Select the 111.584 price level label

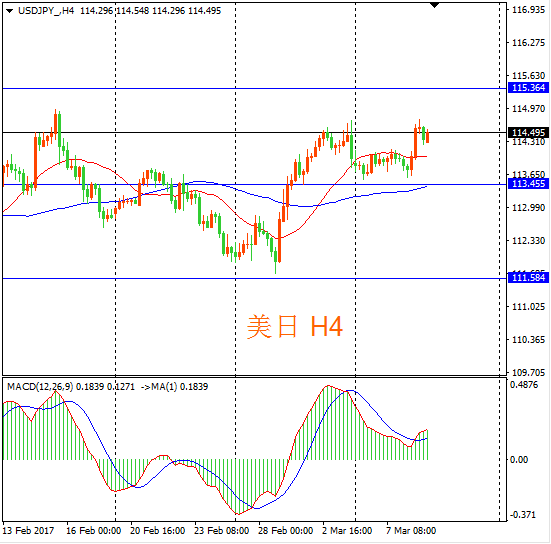528,278
